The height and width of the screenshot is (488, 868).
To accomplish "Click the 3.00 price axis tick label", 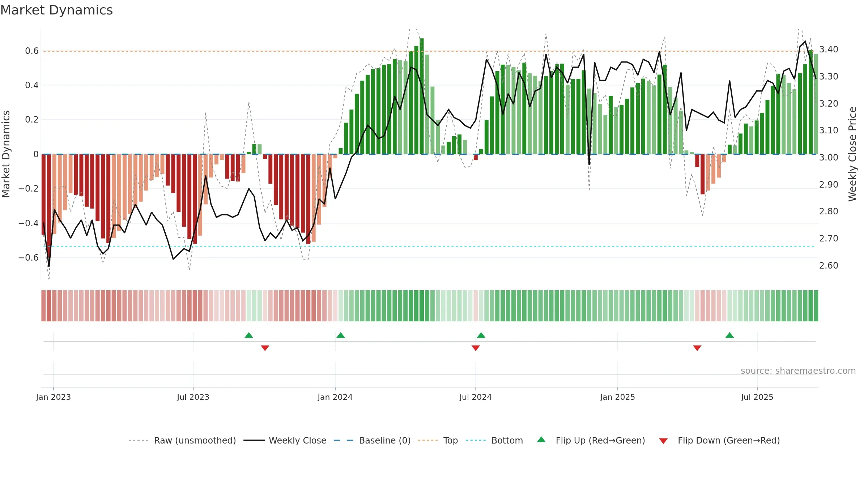I will (x=829, y=158).
